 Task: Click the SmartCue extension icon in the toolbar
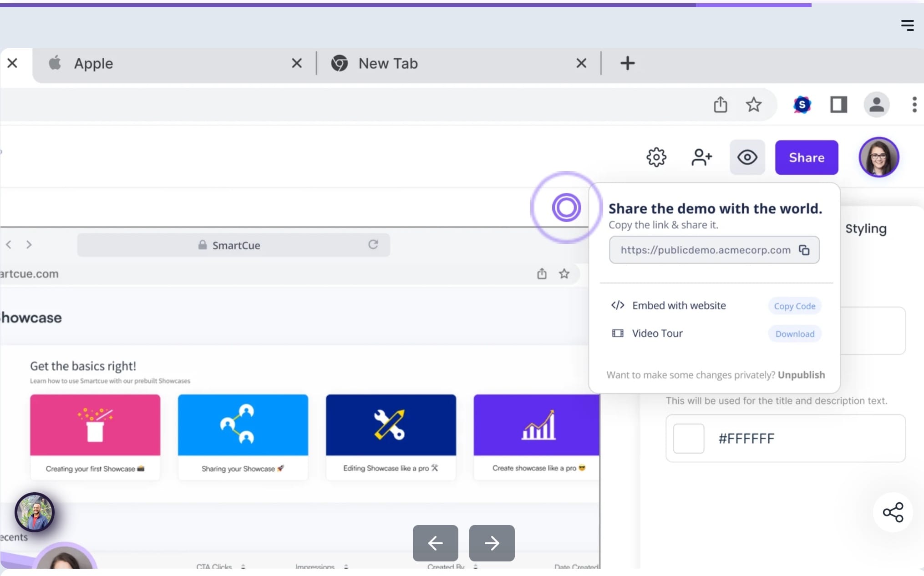(802, 104)
